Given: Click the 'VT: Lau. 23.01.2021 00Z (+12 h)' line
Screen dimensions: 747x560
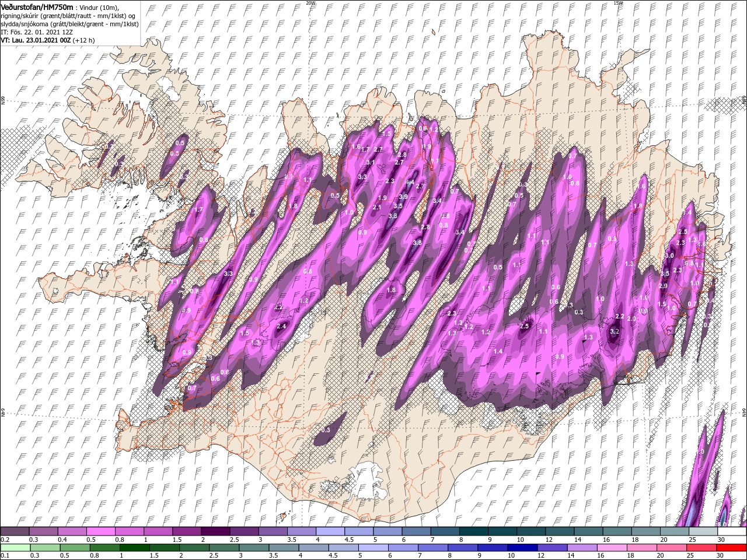Looking at the screenshot, I should coord(48,40).
